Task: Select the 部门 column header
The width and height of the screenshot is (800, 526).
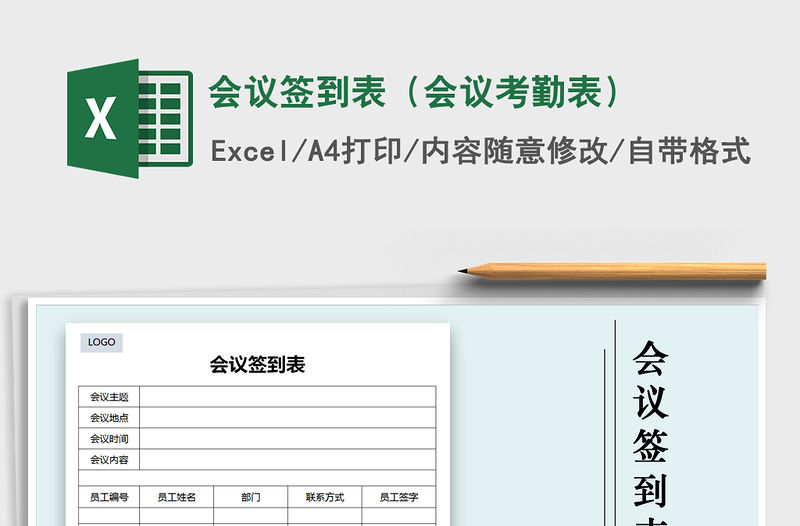Action: (251, 497)
